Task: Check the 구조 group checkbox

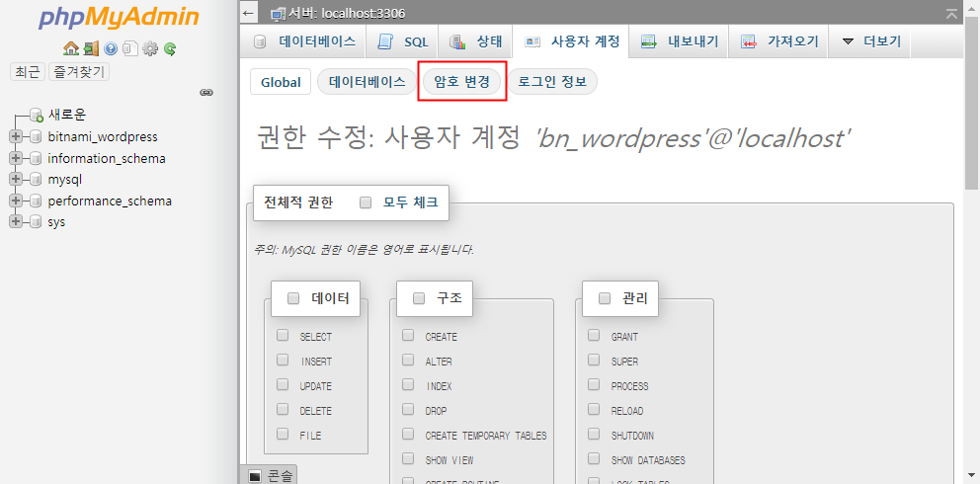Action: (419, 298)
